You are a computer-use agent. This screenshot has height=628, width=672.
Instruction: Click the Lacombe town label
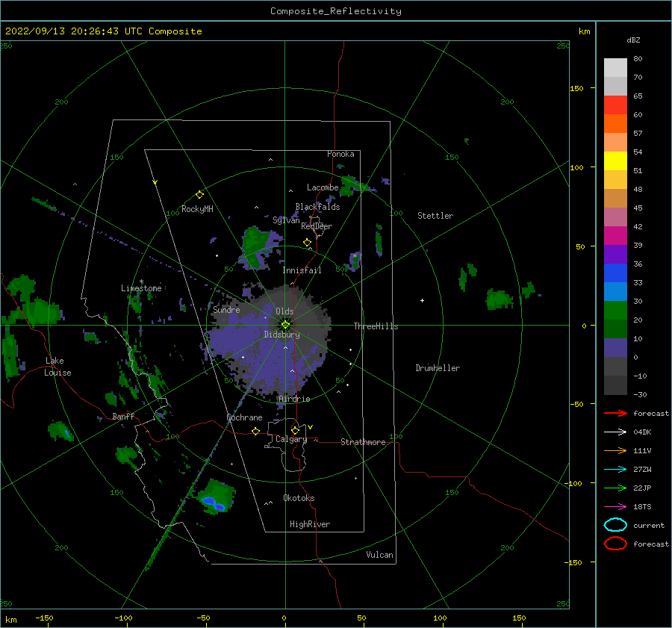323,187
